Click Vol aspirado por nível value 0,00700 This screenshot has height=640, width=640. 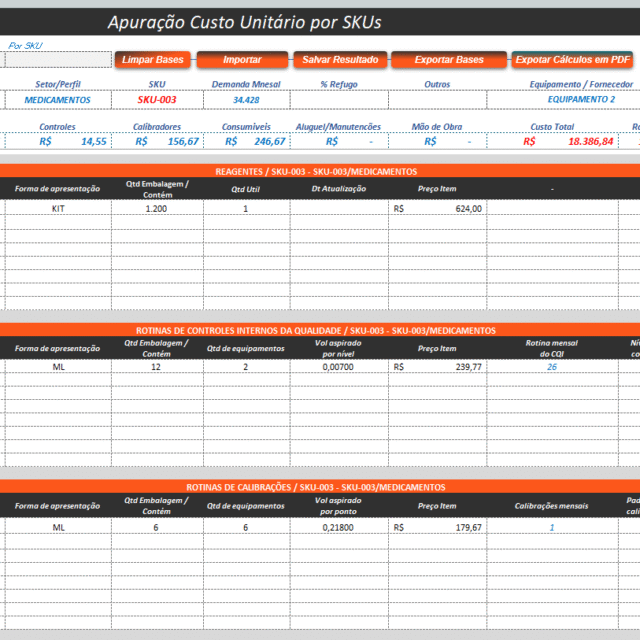(x=338, y=367)
